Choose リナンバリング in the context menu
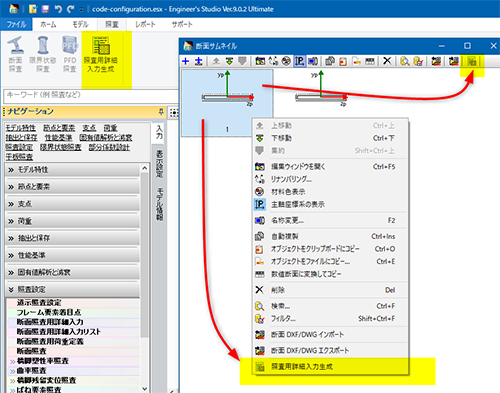The width and height of the screenshot is (500, 393). pos(330,179)
